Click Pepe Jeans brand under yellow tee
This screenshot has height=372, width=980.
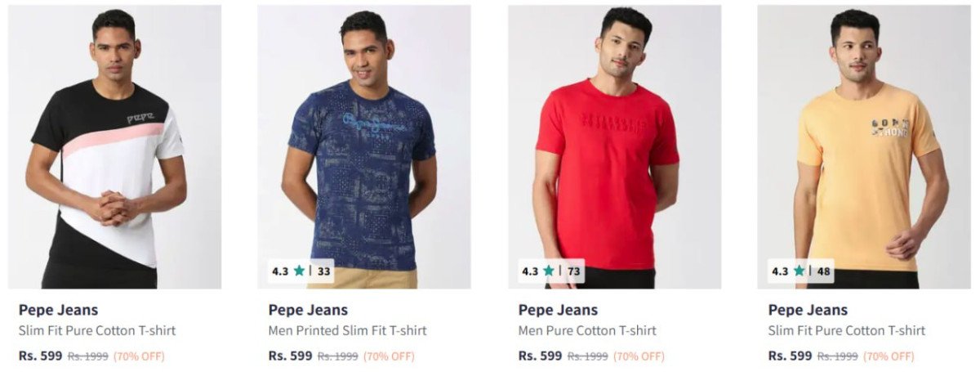tap(808, 311)
